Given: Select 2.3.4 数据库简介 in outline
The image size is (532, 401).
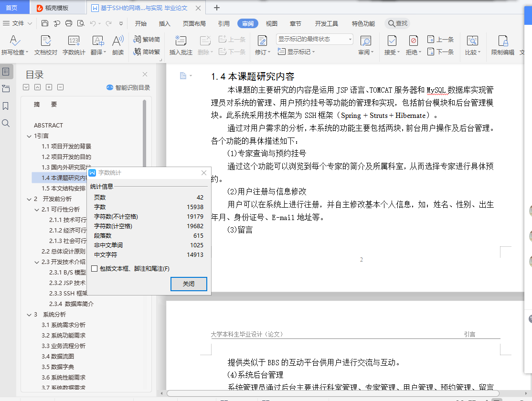Looking at the screenshot, I should tap(72, 304).
